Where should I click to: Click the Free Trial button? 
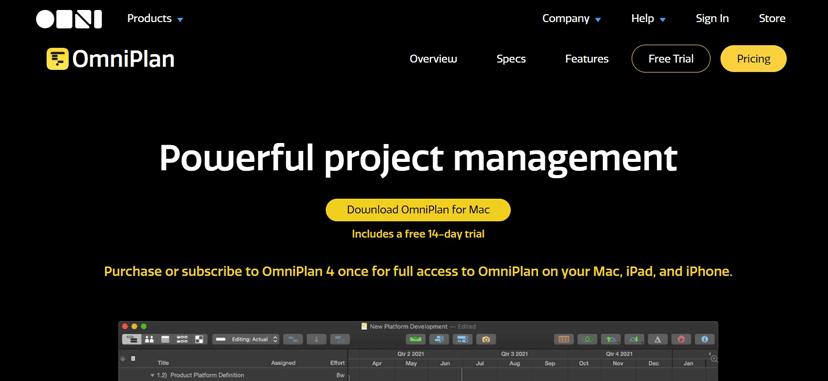point(671,59)
